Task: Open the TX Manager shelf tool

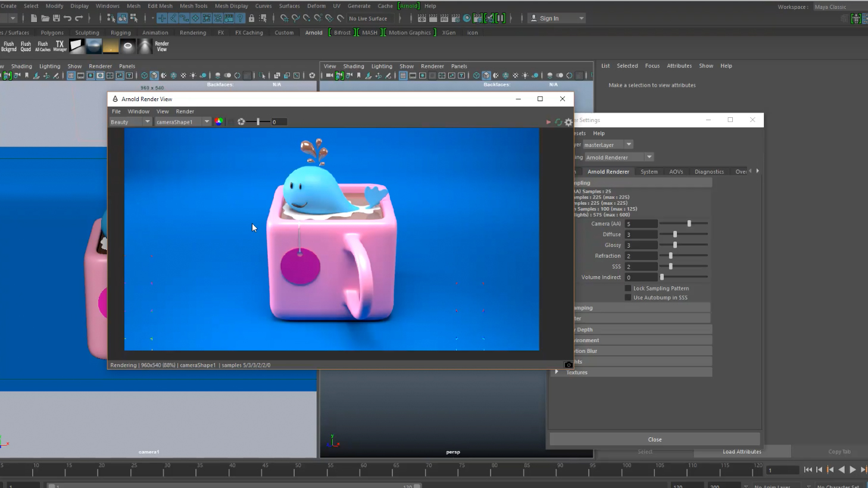Action: 60,46
